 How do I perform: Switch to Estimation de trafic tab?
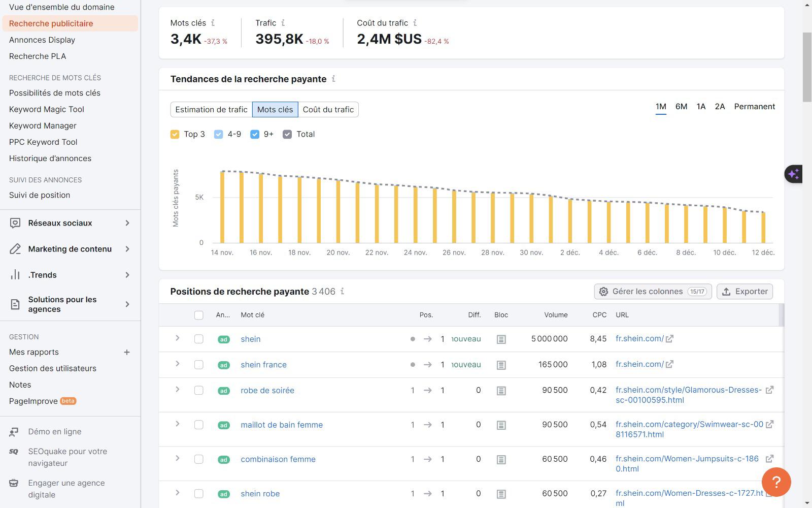tap(211, 109)
